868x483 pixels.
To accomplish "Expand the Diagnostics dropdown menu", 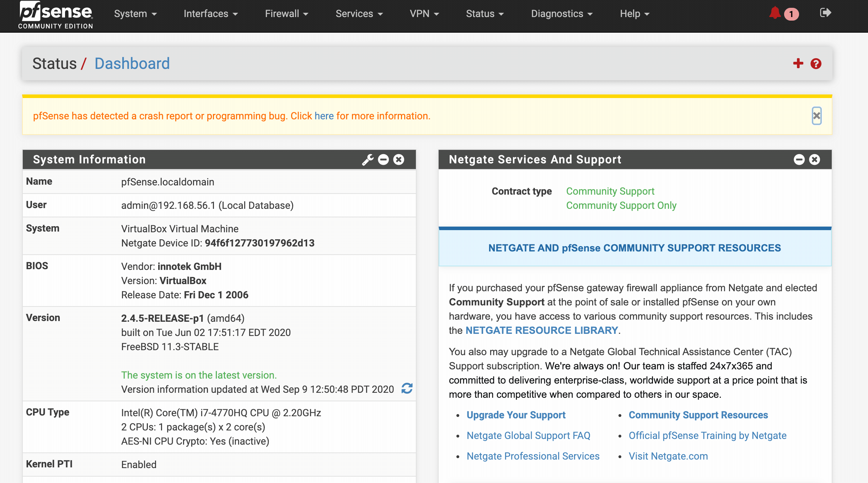I will (562, 14).
